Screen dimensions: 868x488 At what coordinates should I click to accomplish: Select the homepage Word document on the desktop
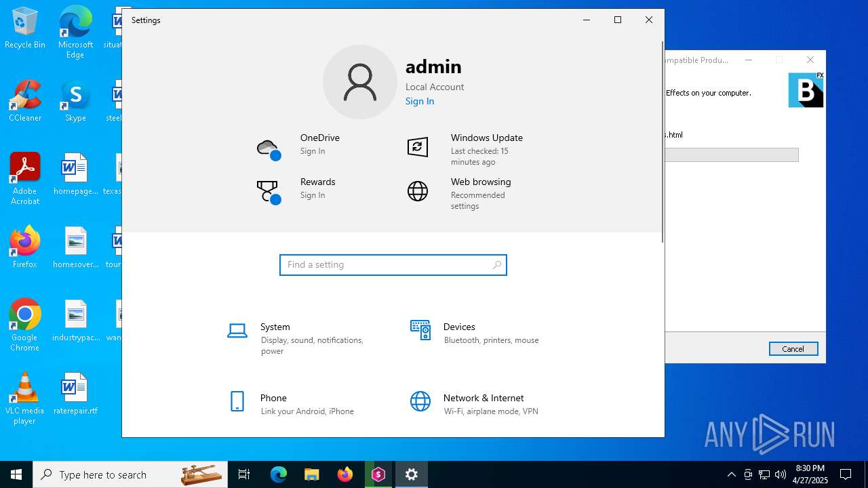(75, 174)
